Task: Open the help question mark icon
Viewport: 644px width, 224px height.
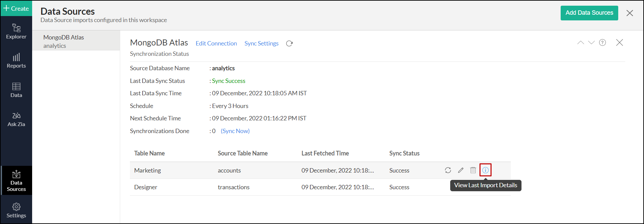Action: 602,42
